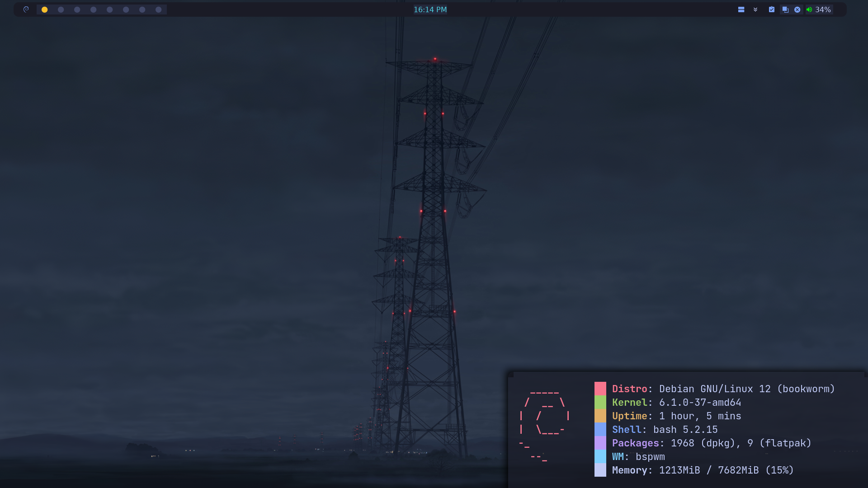Open the Debian swirl launcher menu
This screenshot has width=868, height=488.
point(26,9)
